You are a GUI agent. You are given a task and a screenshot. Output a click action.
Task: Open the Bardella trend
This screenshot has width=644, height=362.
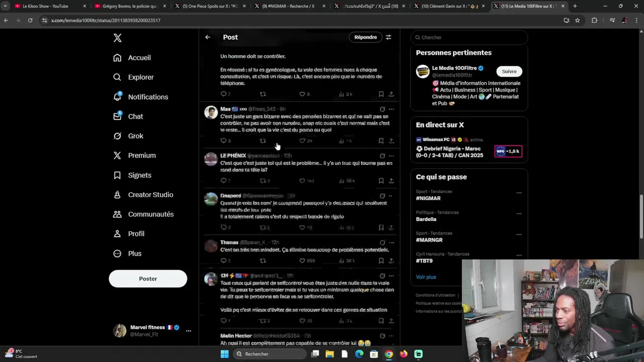click(426, 220)
